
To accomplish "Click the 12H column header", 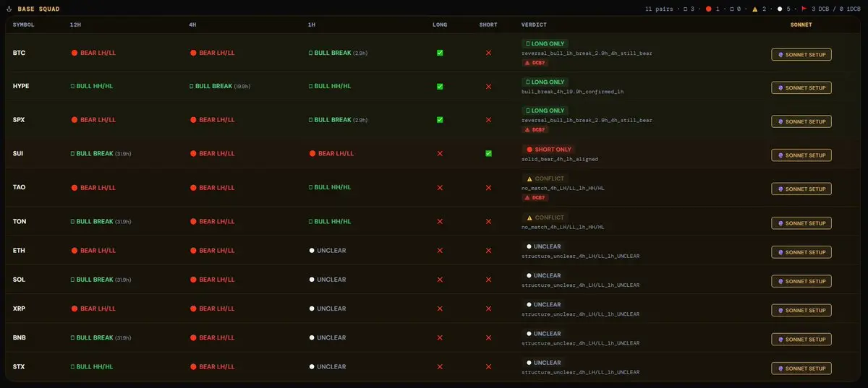I will point(75,25).
